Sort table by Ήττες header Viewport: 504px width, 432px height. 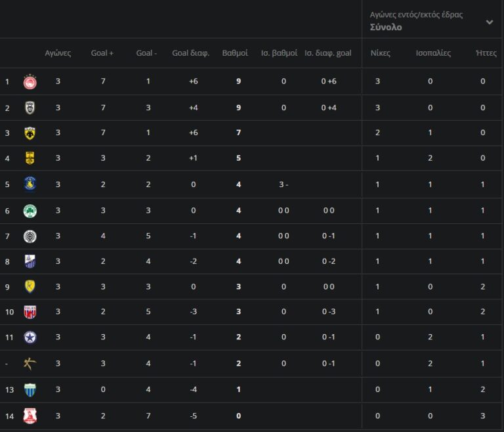click(486, 53)
